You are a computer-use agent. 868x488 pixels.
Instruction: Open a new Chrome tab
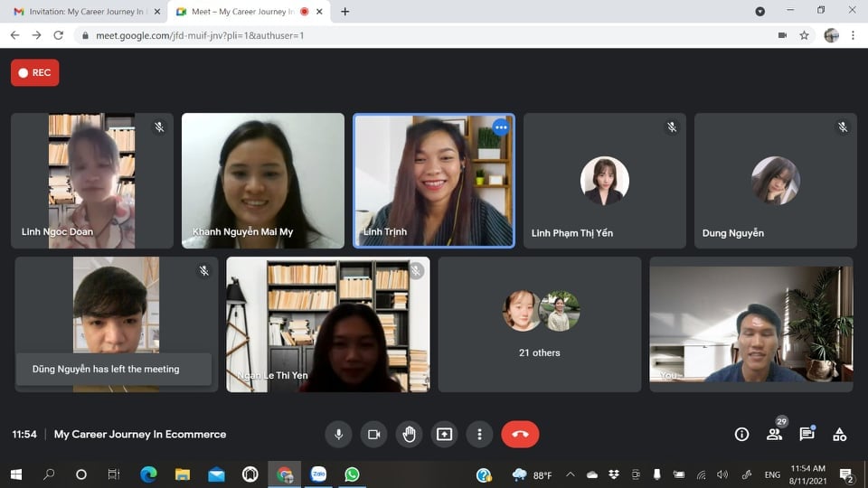tap(344, 12)
